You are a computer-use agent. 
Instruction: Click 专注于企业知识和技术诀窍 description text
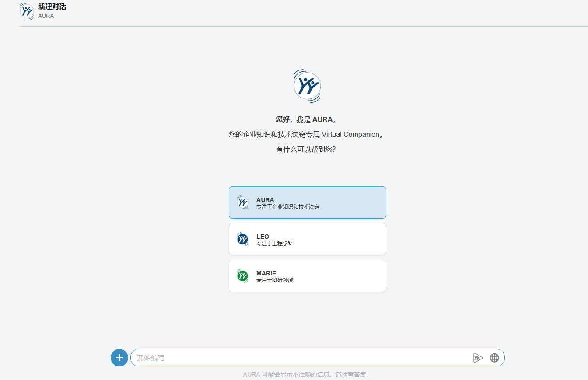(288, 207)
